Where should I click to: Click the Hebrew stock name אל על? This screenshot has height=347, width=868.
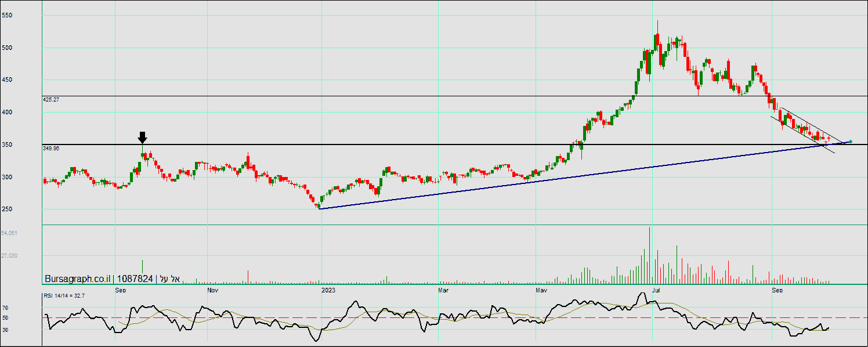click(170, 279)
